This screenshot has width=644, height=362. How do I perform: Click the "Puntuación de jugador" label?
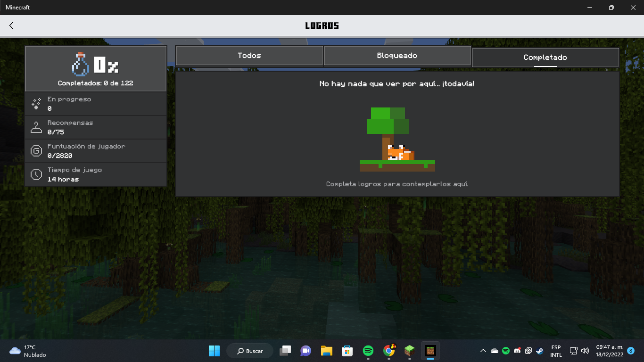(86, 147)
